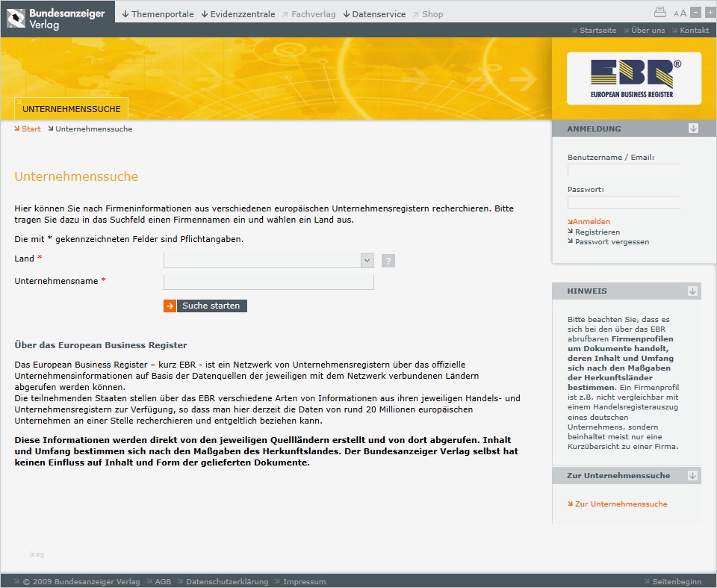Collapse the Anmeldung panel arrow
The height and width of the screenshot is (588, 717).
pos(693,129)
